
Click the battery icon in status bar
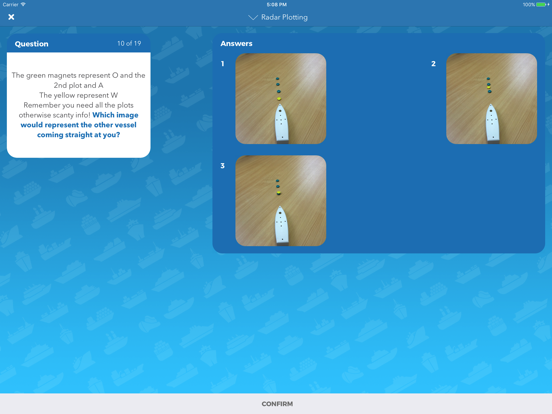(542, 5)
